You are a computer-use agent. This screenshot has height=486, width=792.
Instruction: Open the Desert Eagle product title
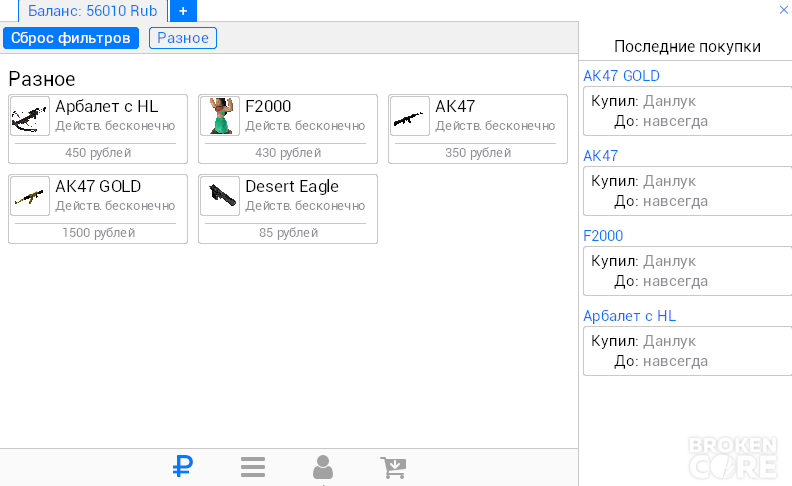pyautogui.click(x=292, y=186)
